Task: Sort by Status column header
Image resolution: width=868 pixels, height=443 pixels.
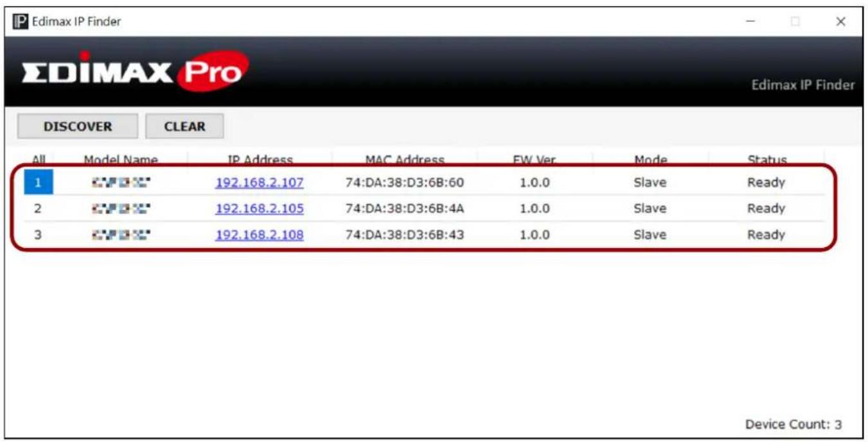Action: [766, 160]
